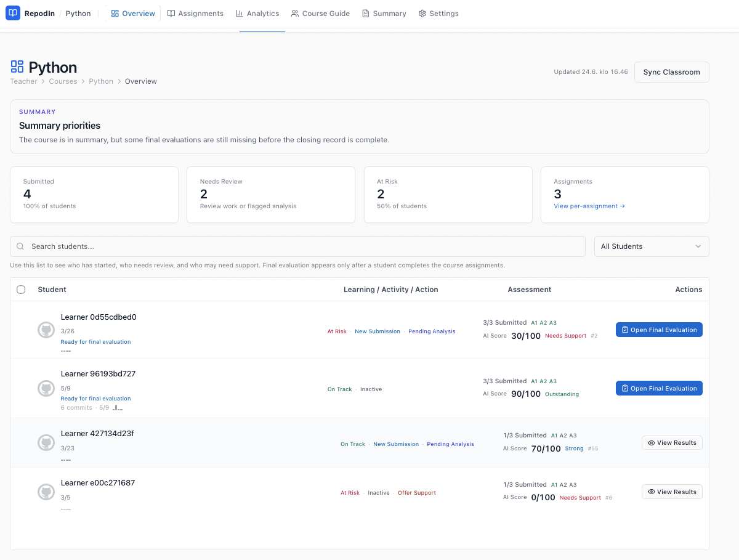The height and width of the screenshot is (560, 739).
Task: Click the name Learner 0d55cdbed0
Action: click(x=99, y=317)
